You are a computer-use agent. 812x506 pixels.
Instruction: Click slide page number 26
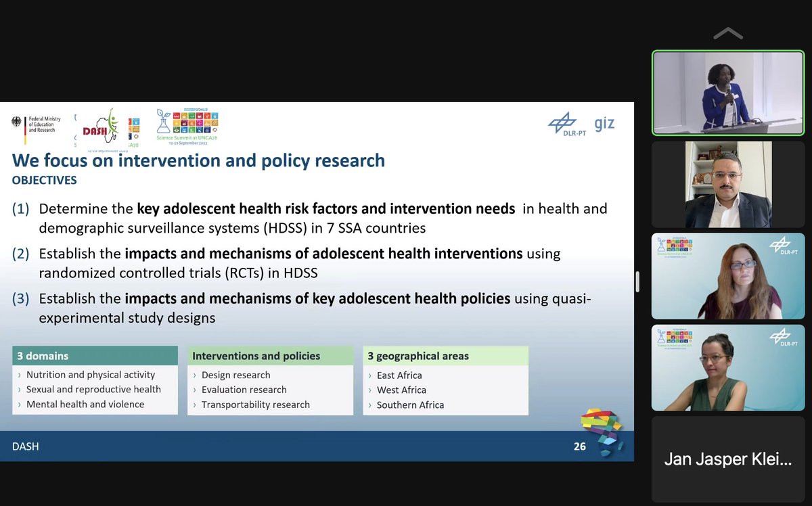580,446
